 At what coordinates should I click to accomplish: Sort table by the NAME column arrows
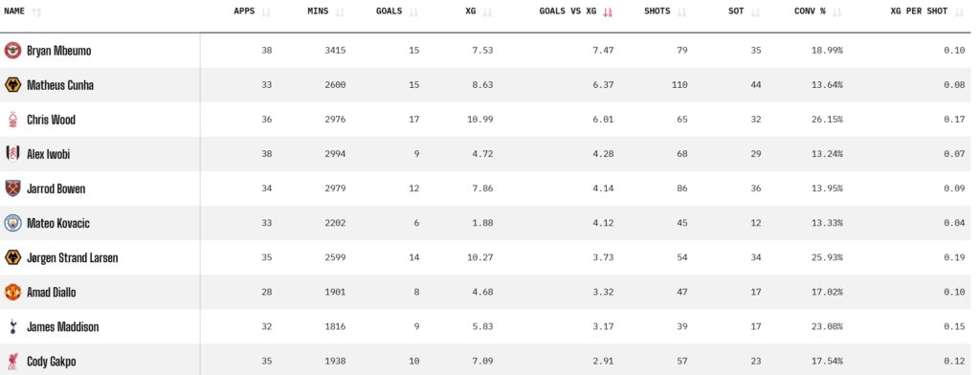point(36,11)
